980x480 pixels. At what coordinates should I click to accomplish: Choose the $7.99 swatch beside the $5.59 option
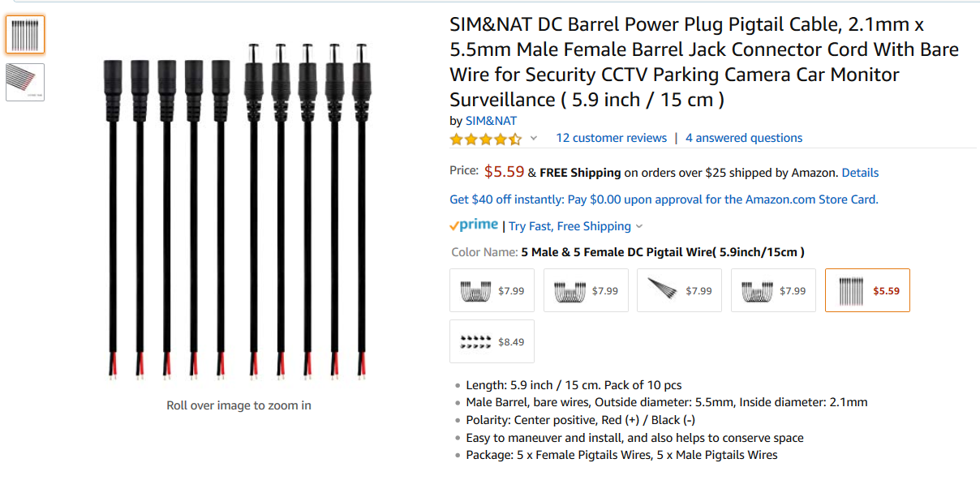pyautogui.click(x=773, y=290)
